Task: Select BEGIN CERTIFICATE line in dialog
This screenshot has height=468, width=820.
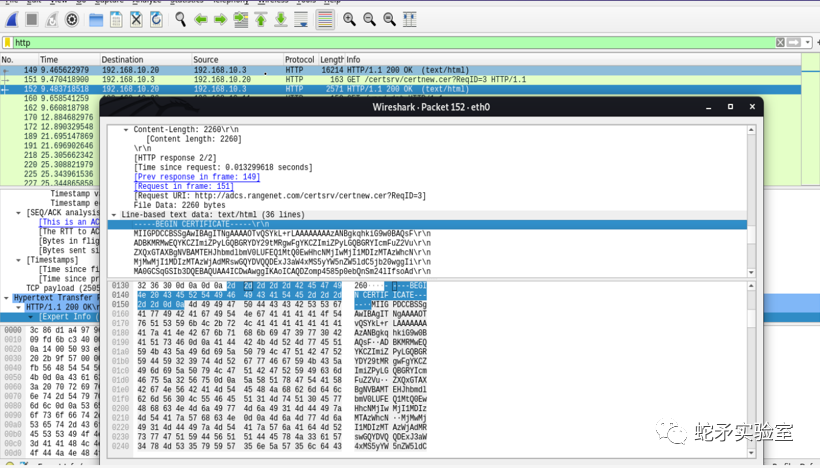Action: pyautogui.click(x=427, y=224)
